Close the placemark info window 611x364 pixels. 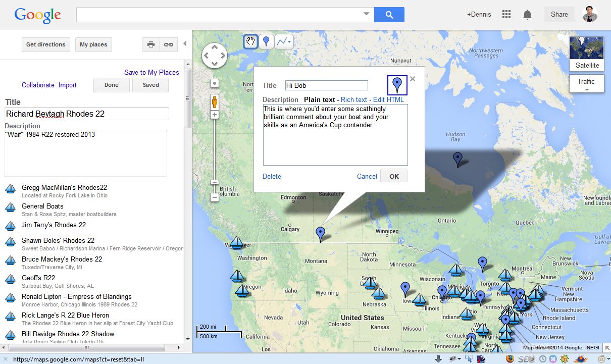pos(413,79)
